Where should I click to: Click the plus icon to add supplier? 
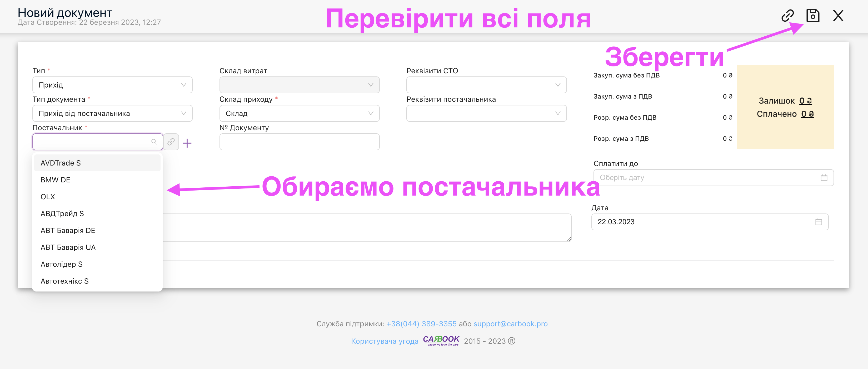pos(187,143)
